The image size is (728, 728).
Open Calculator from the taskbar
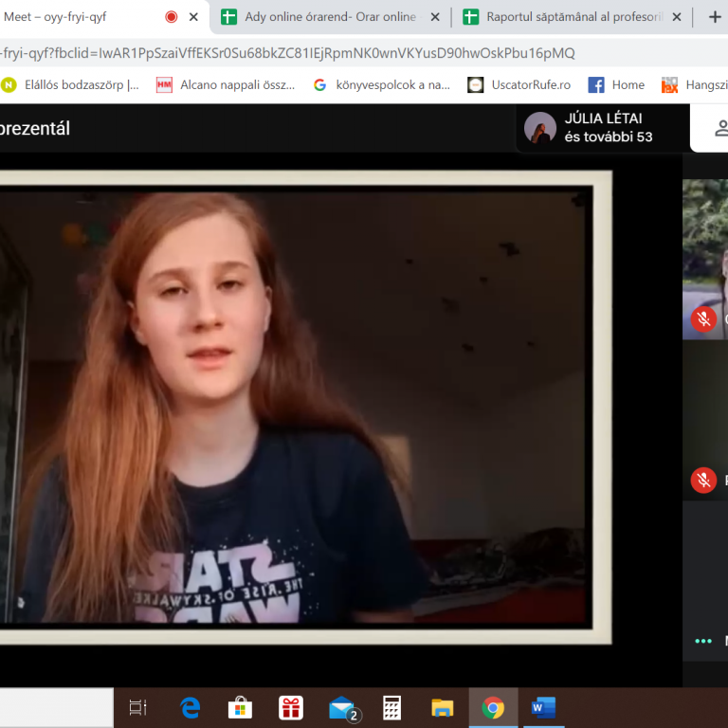pyautogui.click(x=391, y=708)
